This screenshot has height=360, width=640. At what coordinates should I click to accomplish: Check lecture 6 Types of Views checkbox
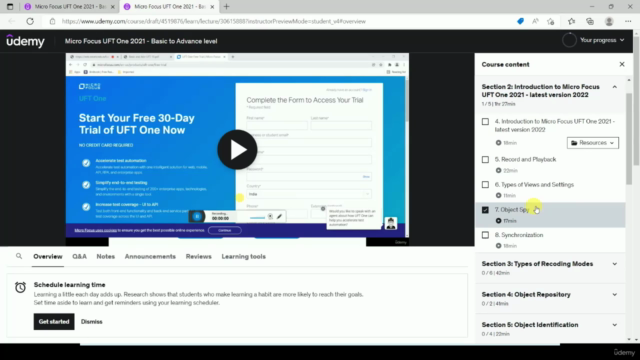(x=485, y=185)
